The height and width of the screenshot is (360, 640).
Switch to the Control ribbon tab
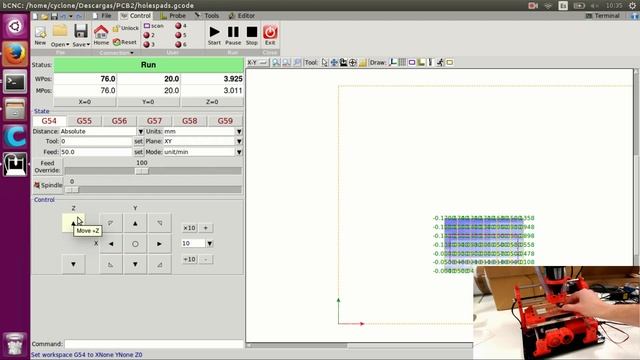[x=136, y=16]
